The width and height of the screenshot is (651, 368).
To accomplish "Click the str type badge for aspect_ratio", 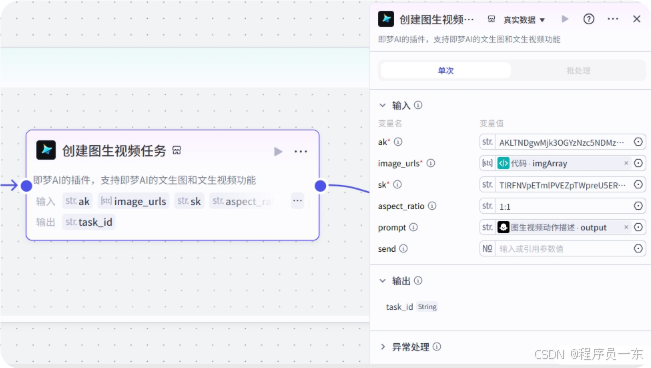I will (487, 206).
